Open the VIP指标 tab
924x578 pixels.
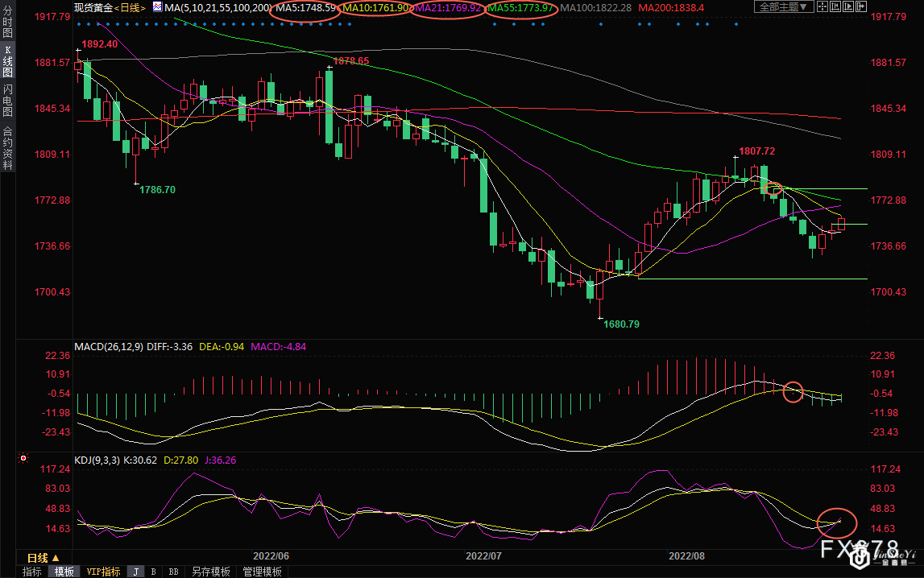point(103,572)
